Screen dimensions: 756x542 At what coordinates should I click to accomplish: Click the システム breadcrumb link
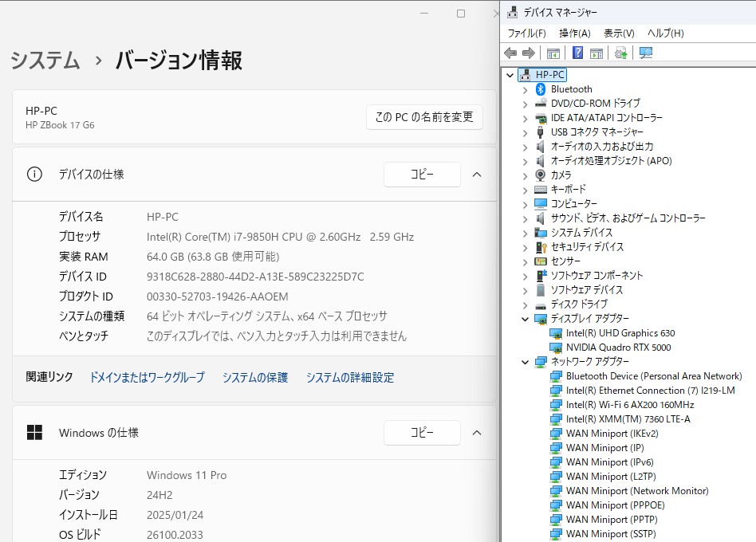[45, 61]
